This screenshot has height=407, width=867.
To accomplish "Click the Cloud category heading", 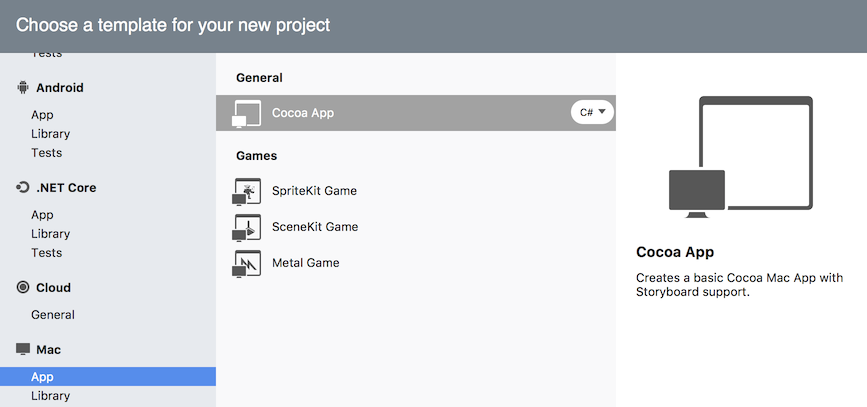I will coord(53,288).
